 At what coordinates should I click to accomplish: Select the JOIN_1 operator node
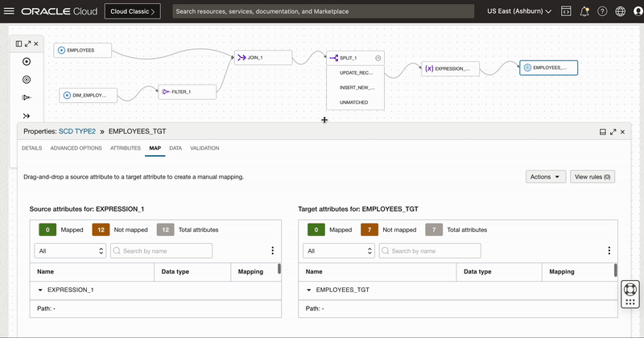(x=263, y=57)
